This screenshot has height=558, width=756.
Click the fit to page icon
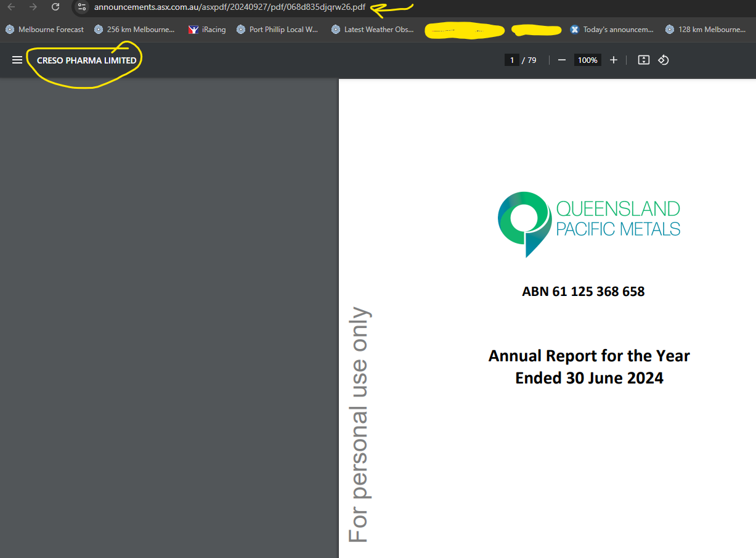pos(643,60)
